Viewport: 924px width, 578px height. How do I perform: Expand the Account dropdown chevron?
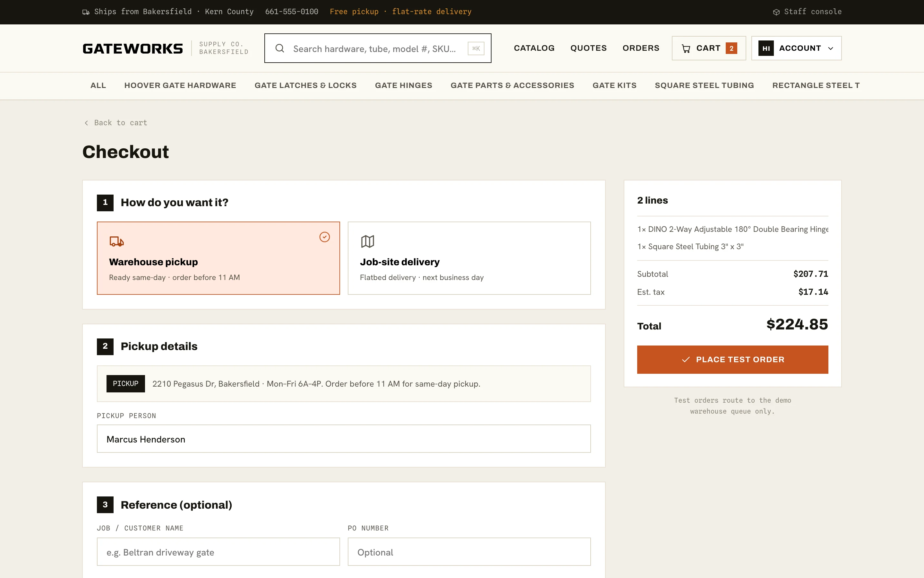pos(830,48)
